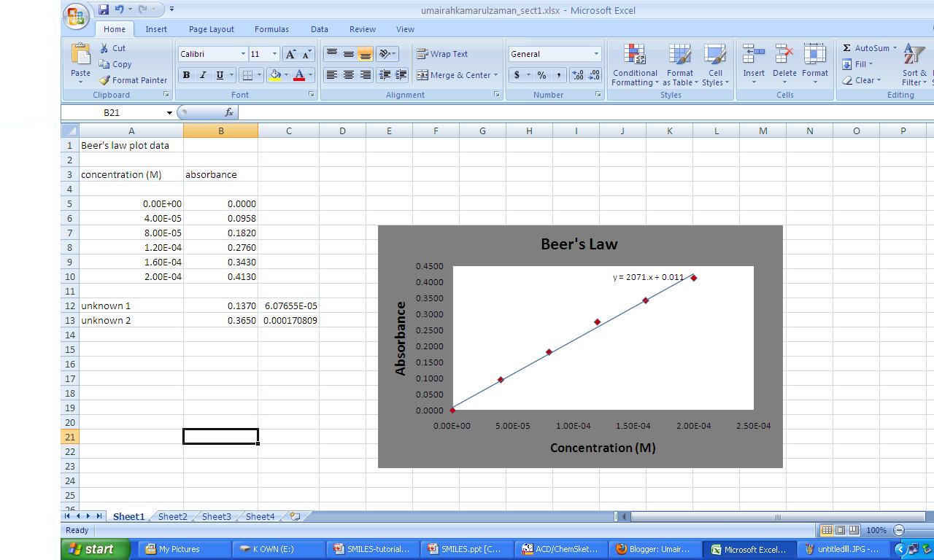Click the Format as Table button
Image resolution: width=934 pixels, height=560 pixels.
pos(680,65)
